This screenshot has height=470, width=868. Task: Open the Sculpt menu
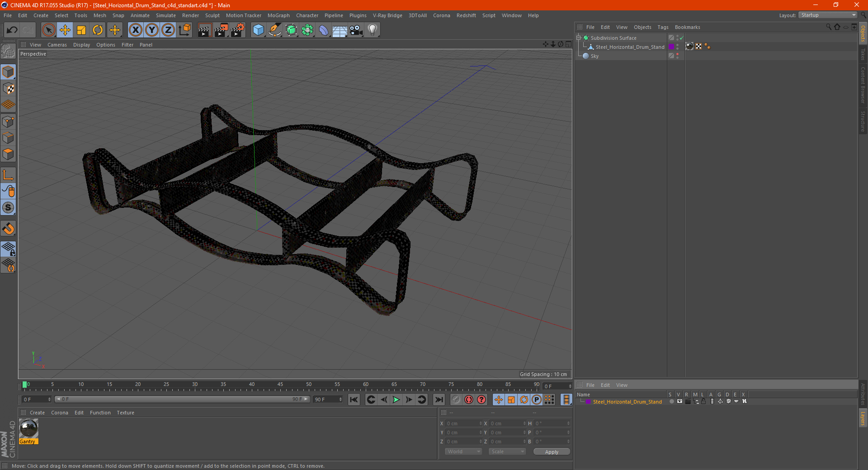pos(212,15)
